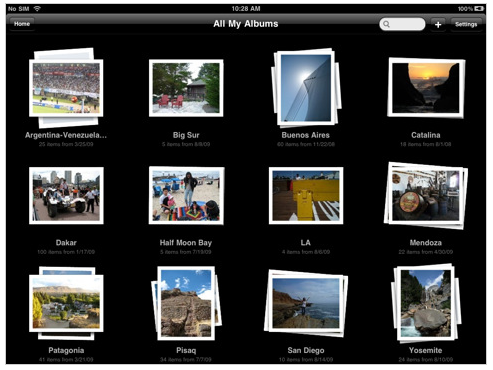Open the Mendoza album stack
This screenshot has height=370, width=493.
426,196
